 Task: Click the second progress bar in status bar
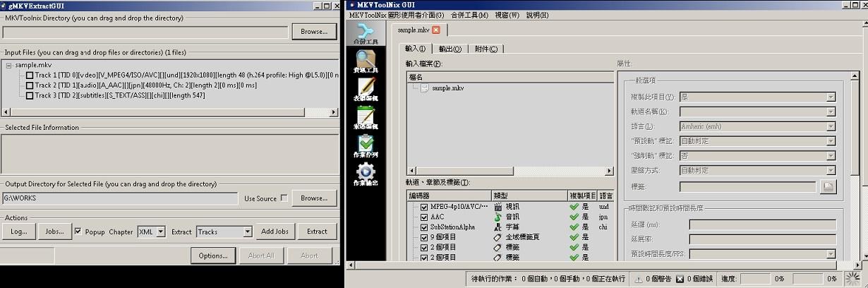click(x=808, y=279)
